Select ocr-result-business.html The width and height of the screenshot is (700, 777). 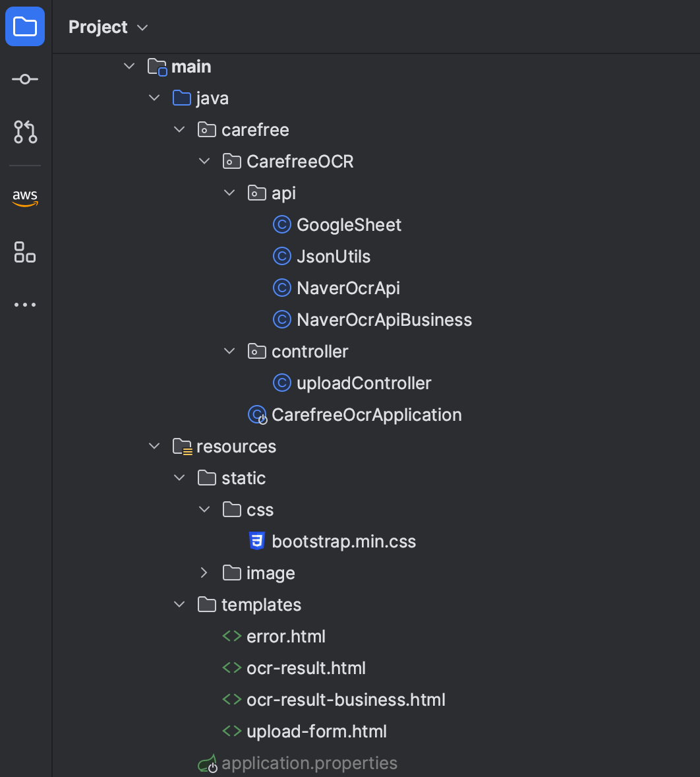click(346, 699)
